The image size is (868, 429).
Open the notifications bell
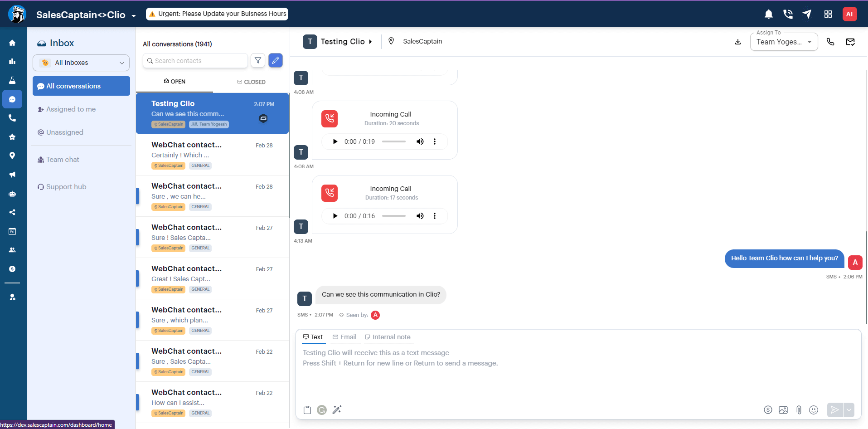click(x=768, y=14)
